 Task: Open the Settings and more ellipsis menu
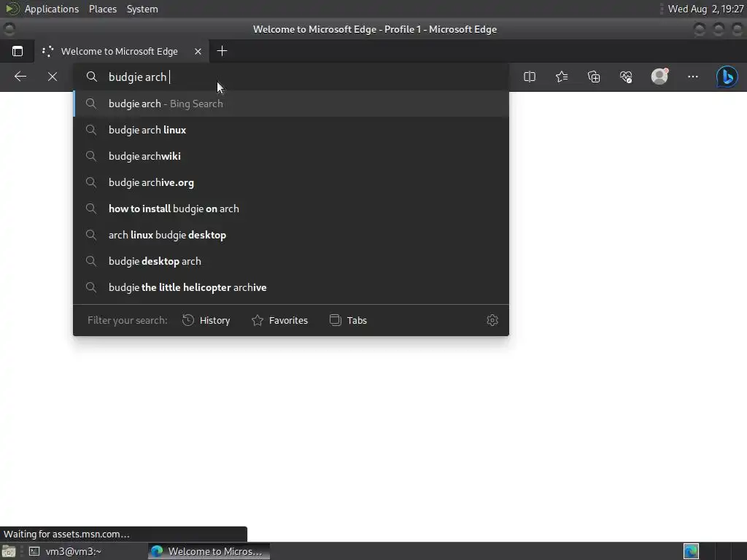693,77
